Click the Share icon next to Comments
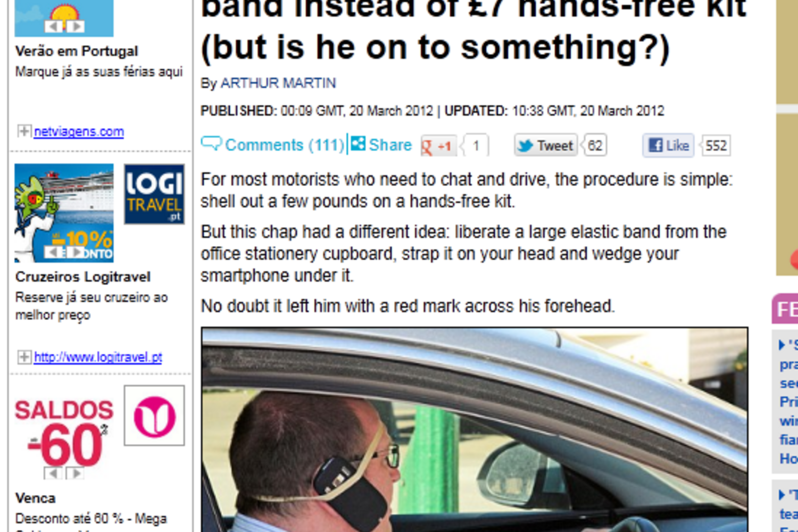The width and height of the screenshot is (798, 532). pos(358,144)
